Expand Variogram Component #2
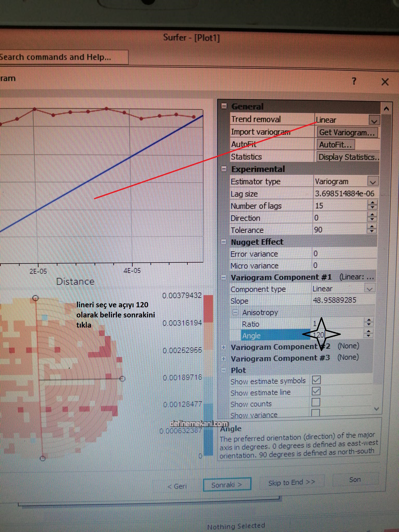 pyautogui.click(x=223, y=347)
